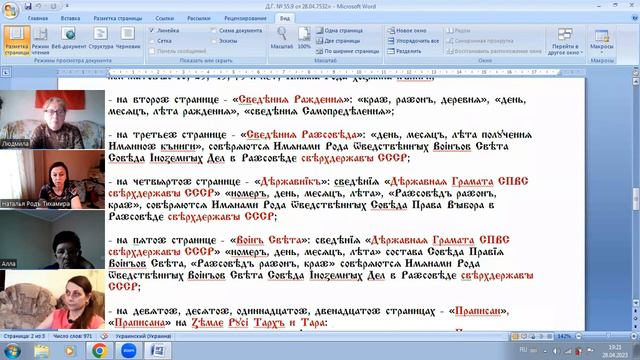Switch to Веб-документ view
The height and width of the screenshot is (360, 640).
(69, 38)
